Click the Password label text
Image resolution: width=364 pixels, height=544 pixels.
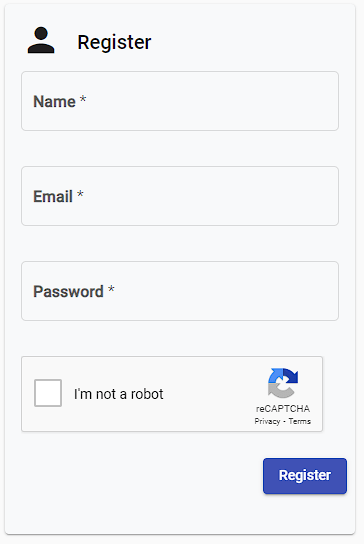[x=68, y=291]
